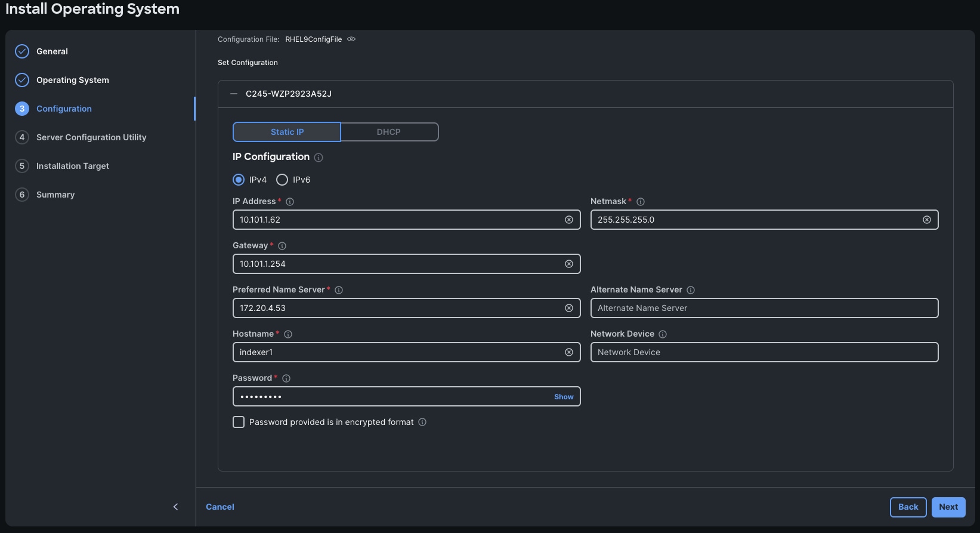Click the Set Configuration label
The image size is (980, 533).
point(248,63)
